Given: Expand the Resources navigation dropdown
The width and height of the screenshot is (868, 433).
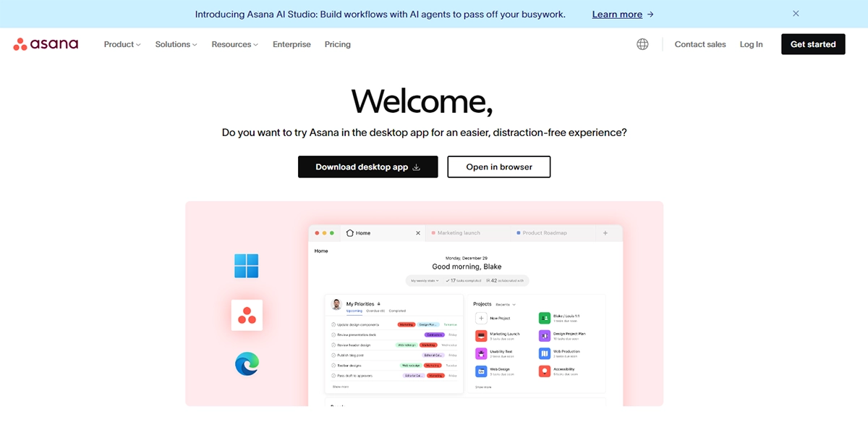Looking at the screenshot, I should coord(234,44).
